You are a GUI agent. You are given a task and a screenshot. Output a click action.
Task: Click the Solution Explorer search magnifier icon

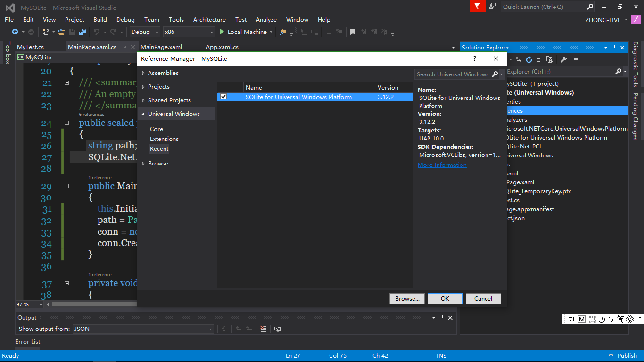click(619, 71)
